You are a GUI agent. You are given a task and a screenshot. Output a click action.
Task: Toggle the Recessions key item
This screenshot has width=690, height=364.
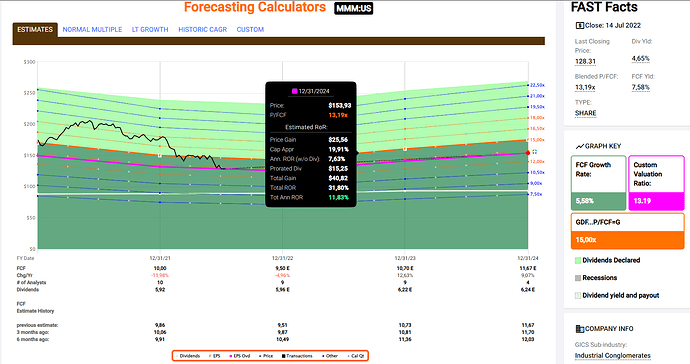(x=596, y=278)
